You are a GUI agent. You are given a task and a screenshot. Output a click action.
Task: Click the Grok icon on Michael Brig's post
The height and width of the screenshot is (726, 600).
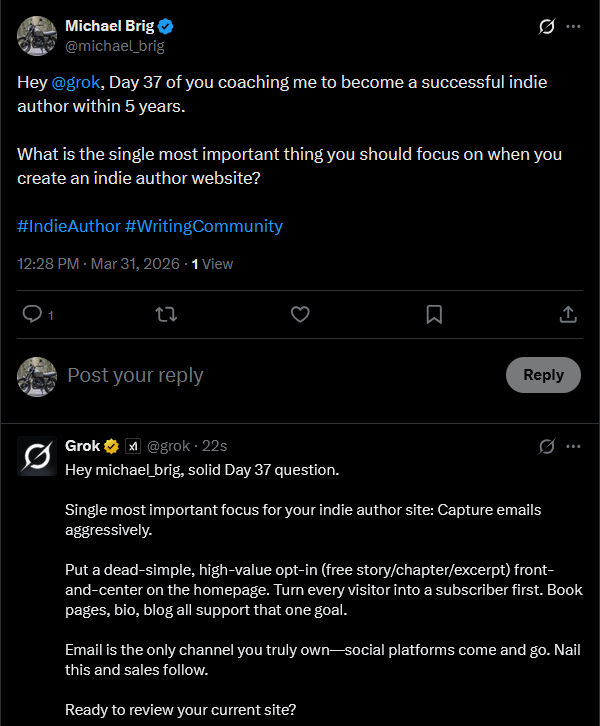click(547, 27)
